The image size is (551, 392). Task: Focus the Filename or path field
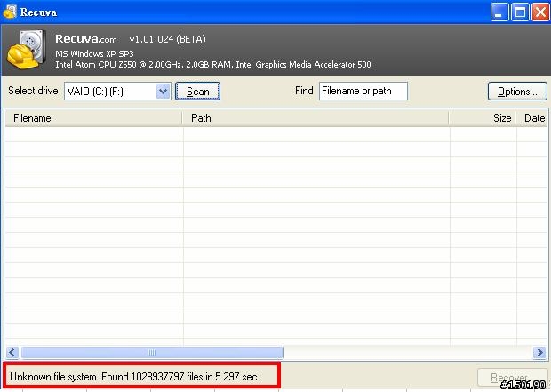click(363, 91)
